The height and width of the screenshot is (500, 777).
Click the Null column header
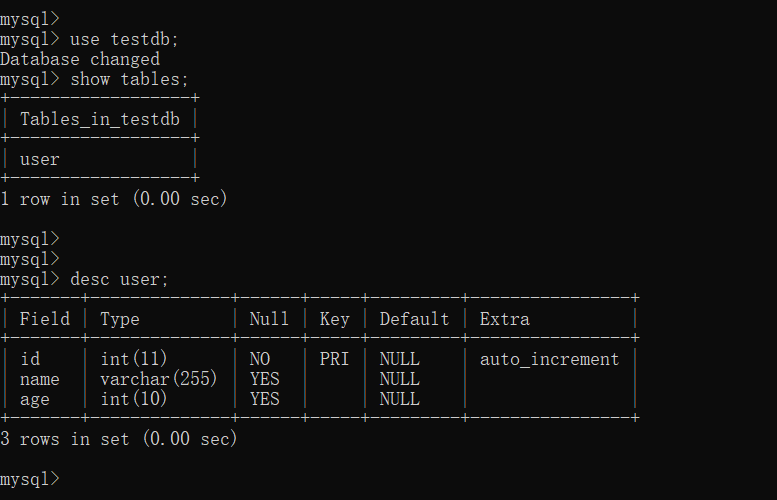269,319
